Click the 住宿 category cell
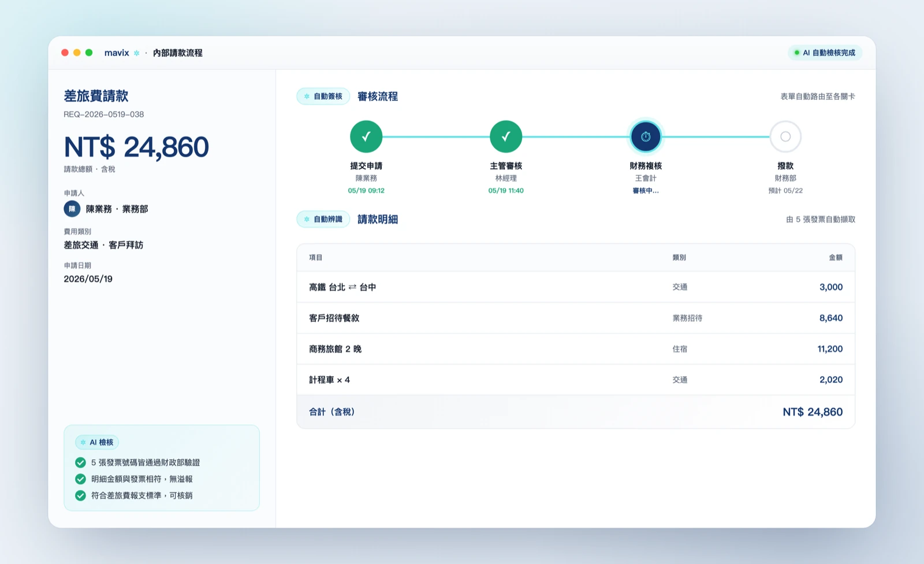The width and height of the screenshot is (924, 564). tap(680, 349)
